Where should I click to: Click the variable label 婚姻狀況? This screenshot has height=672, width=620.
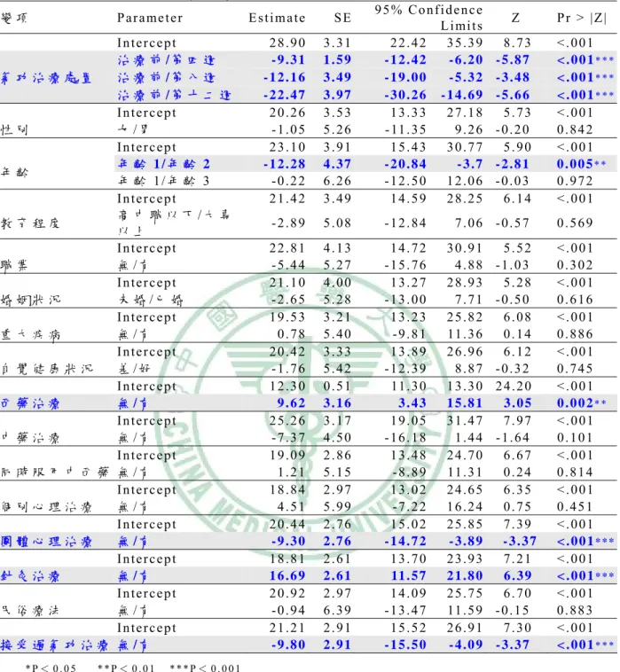point(30,300)
